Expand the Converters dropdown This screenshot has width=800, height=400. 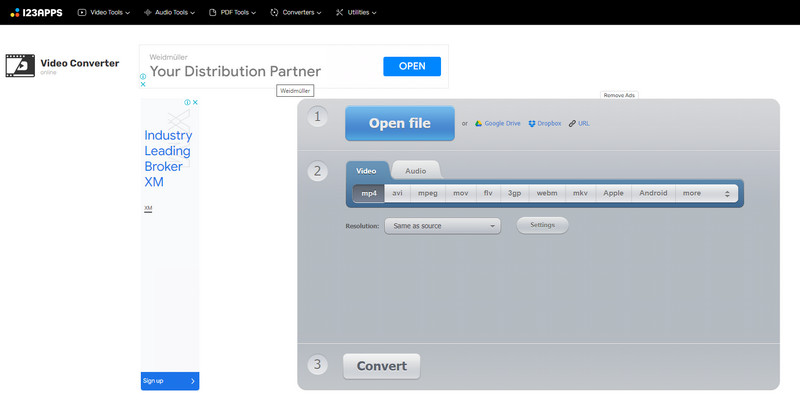click(296, 12)
